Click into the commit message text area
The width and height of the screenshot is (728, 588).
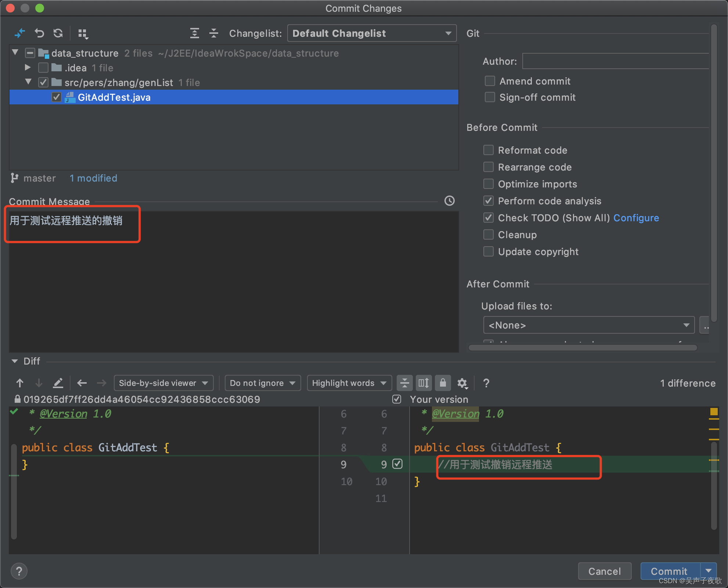(x=234, y=282)
